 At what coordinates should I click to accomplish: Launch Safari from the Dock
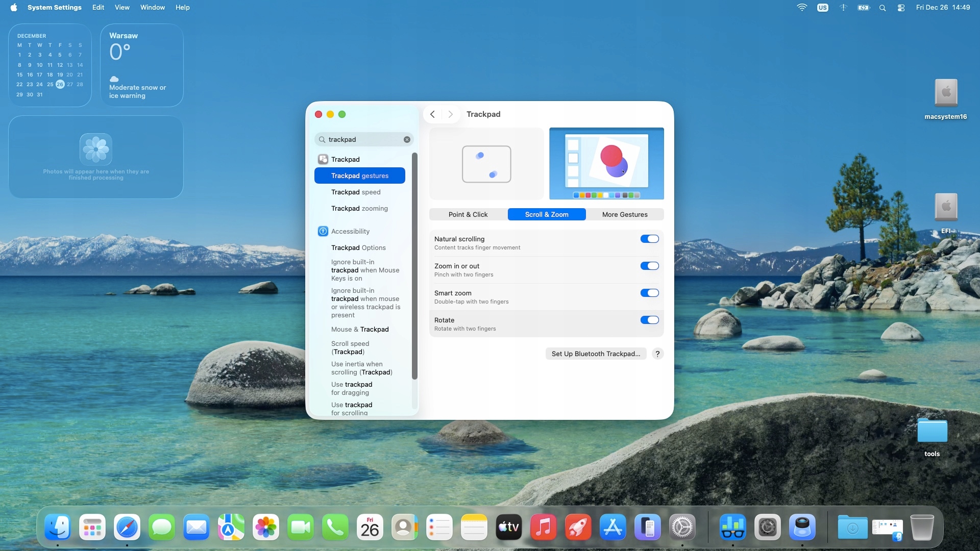click(x=127, y=527)
